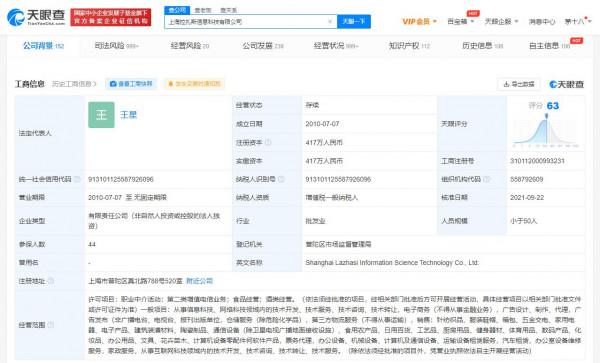Expand 历史工商信息 link with chevron

click(75, 84)
